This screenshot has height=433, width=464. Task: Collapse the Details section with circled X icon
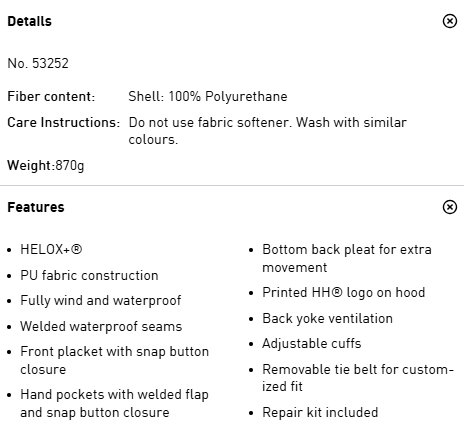coord(450,21)
